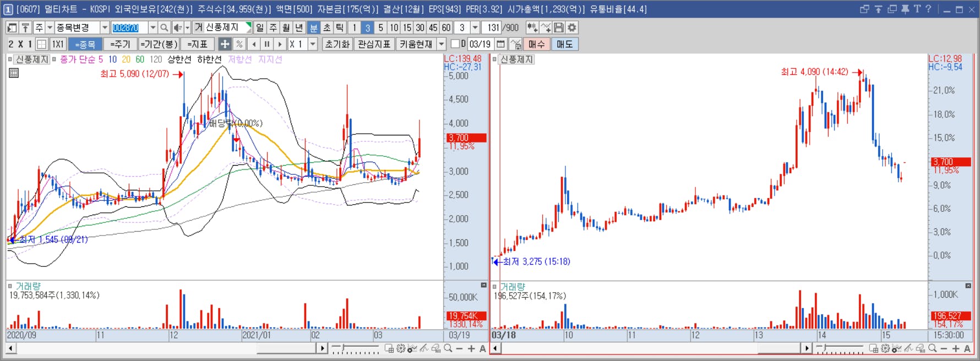This screenshot has width=980, height=361.
Task: Click the 매도 sell button
Action: (565, 44)
